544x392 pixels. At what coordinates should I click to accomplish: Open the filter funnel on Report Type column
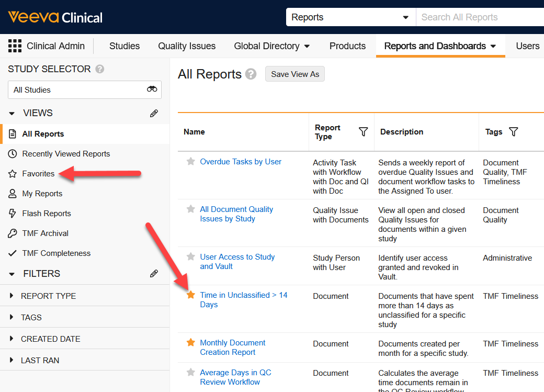363,132
